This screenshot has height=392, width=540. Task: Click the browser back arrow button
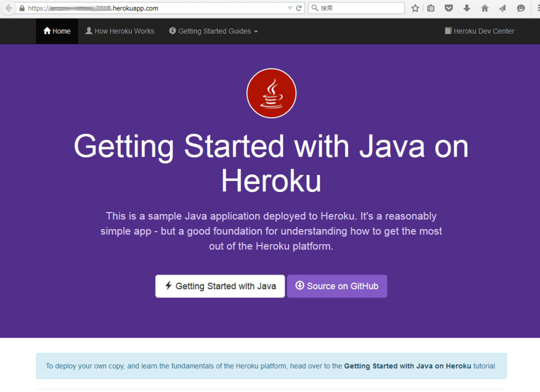(8, 8)
